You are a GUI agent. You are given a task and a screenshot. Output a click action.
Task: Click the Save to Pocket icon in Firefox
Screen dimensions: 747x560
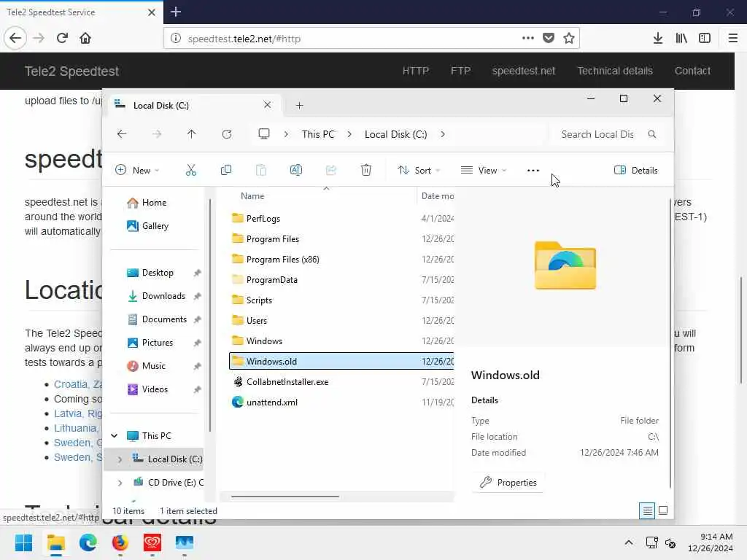[549, 38]
